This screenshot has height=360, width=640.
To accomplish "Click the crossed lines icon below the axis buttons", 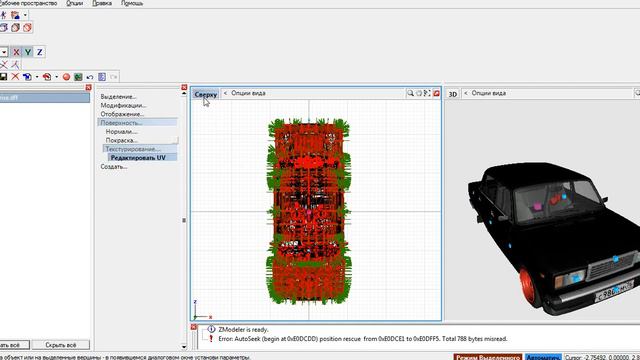I will point(4,64).
